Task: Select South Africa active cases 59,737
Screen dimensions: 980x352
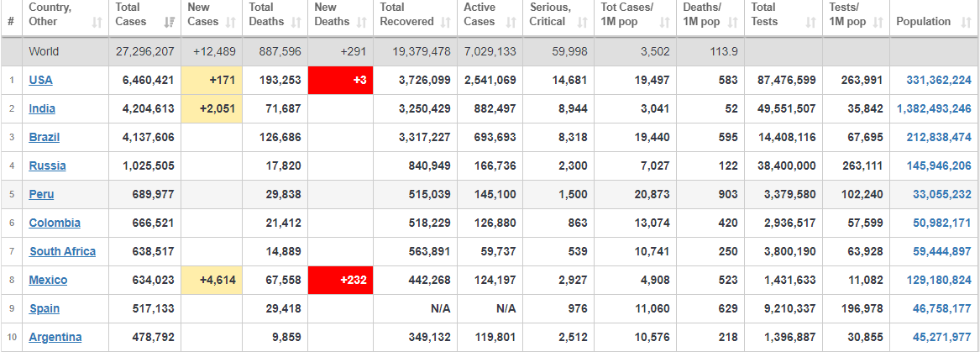Action: click(x=497, y=251)
